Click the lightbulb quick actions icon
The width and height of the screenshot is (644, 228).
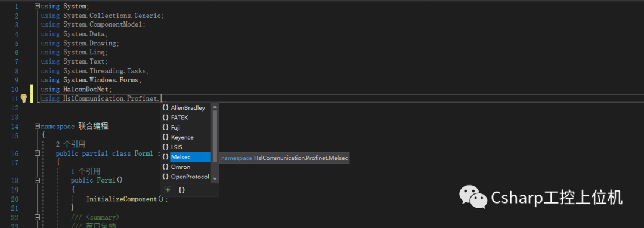tap(23, 98)
